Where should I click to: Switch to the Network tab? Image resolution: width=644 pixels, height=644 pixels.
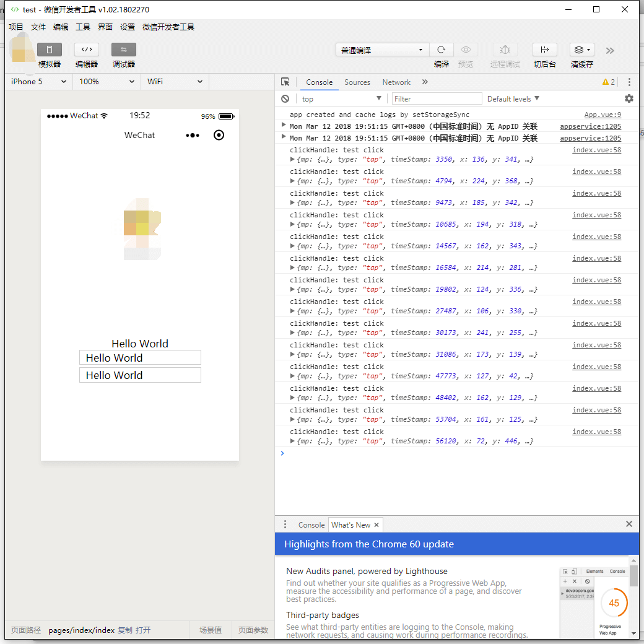396,82
